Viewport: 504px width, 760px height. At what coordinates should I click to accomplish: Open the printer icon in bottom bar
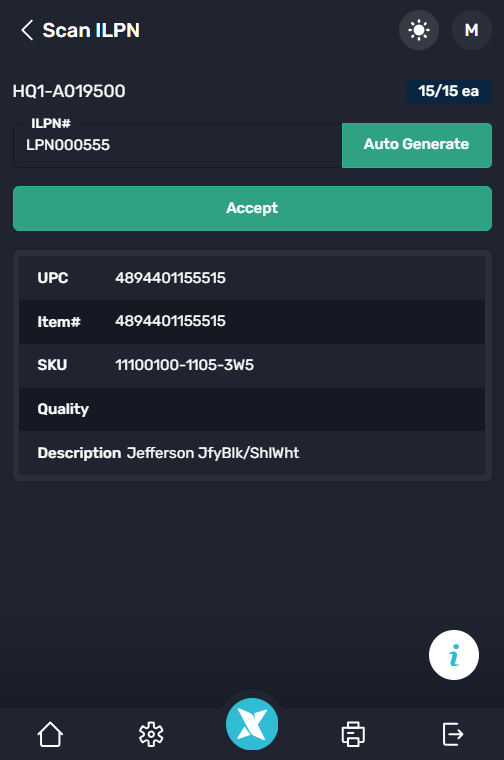(x=353, y=734)
